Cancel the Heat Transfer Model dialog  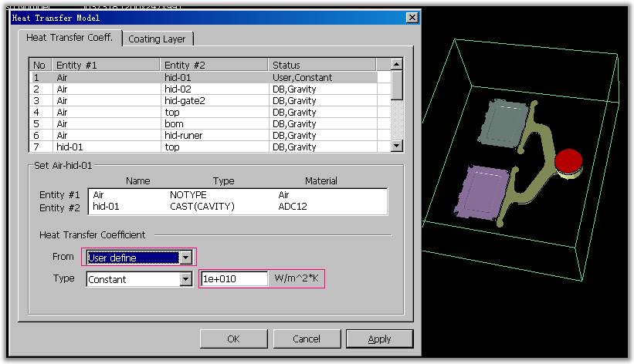pos(307,339)
